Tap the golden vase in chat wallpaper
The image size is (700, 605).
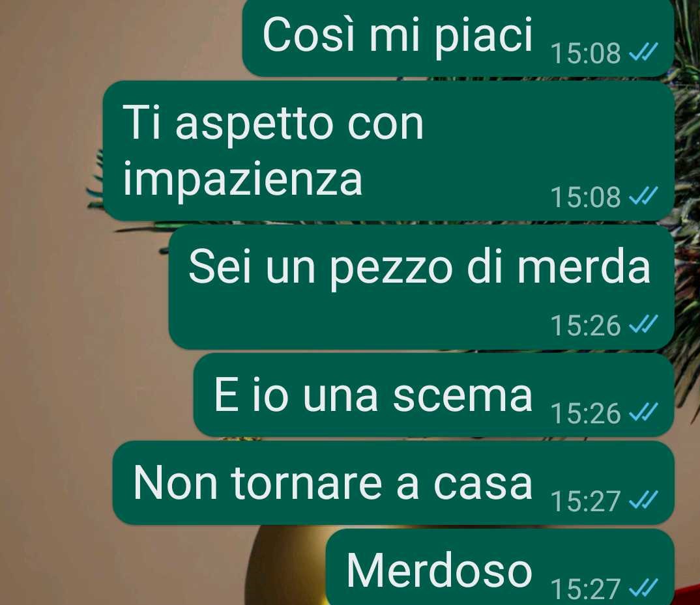point(285,567)
